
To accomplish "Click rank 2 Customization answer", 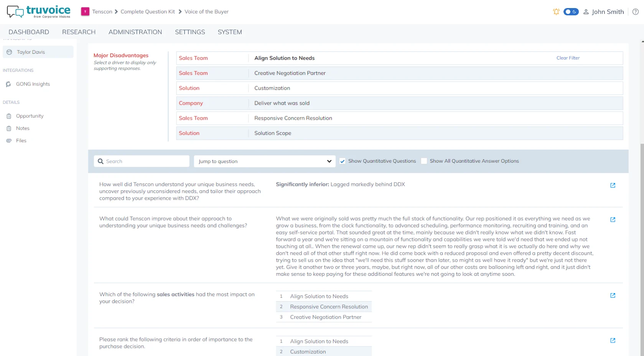I will coord(324,351).
